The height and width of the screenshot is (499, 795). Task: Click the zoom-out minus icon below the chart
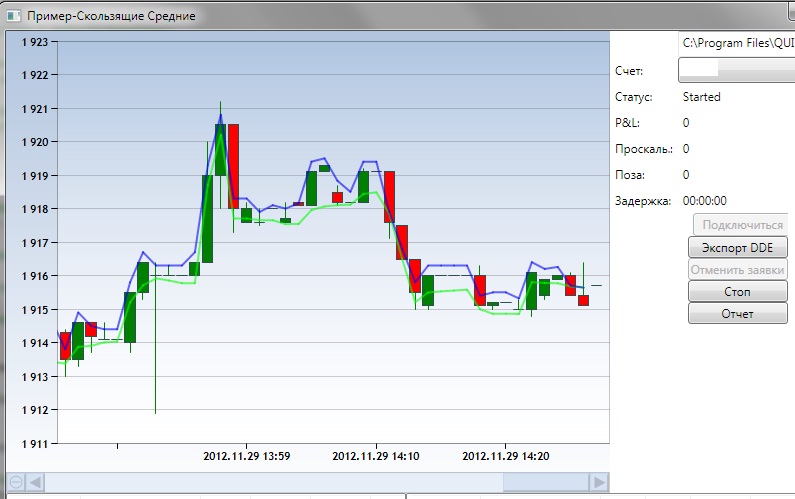coord(15,482)
